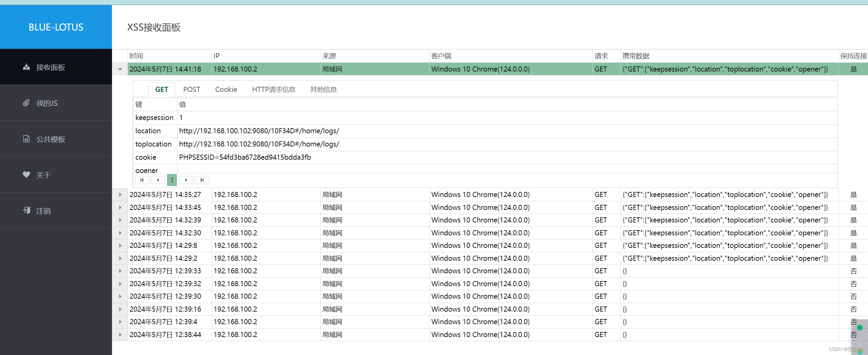This screenshot has height=355, width=868.
Task: Click the 关于 heart icon
Action: click(26, 175)
